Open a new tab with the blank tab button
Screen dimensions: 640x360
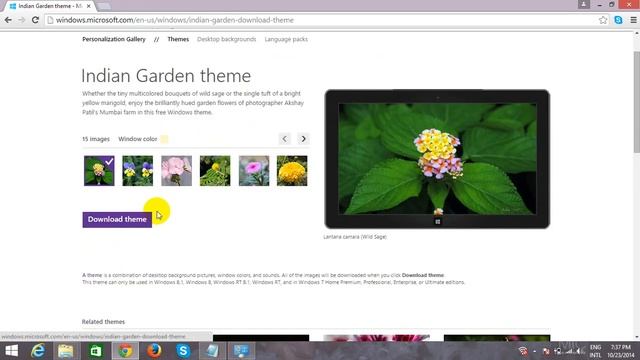click(x=104, y=6)
